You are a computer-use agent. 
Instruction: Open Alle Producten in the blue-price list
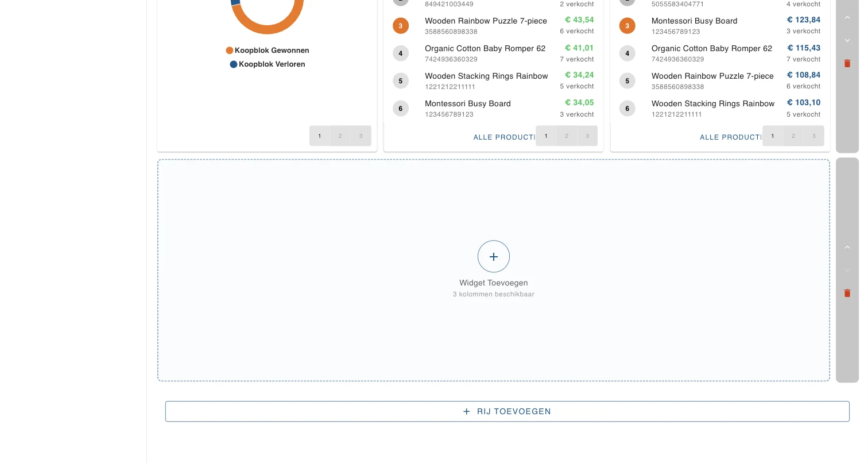click(x=731, y=137)
